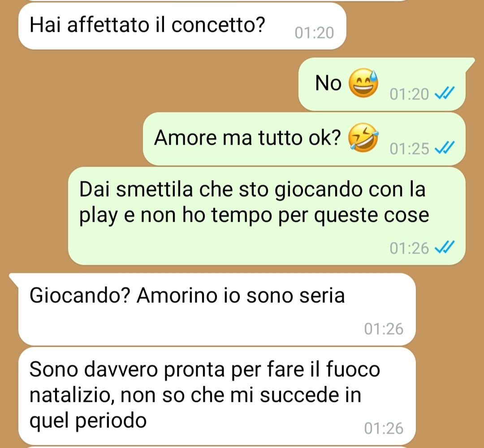Select message Hai affettato il concetto?

pos(182,26)
